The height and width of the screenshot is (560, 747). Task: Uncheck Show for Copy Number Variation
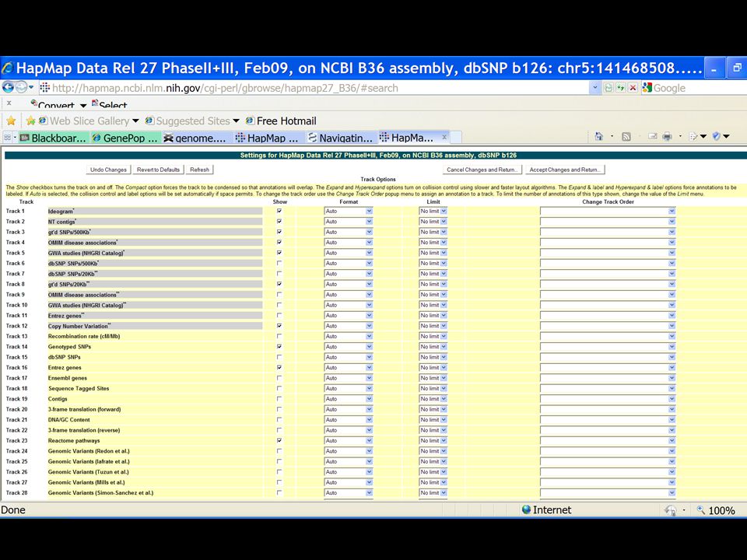(x=279, y=326)
